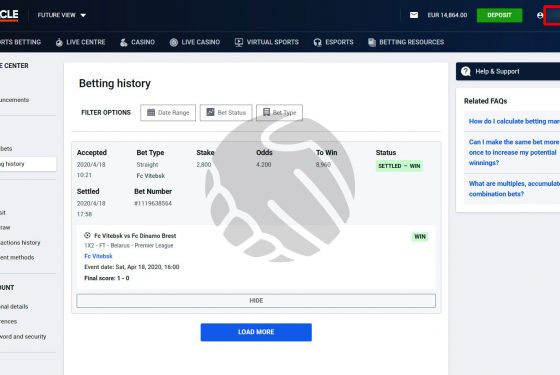Screen dimensions: 560x375
Task: Open the Future View dropdown
Action: pyautogui.click(x=62, y=15)
